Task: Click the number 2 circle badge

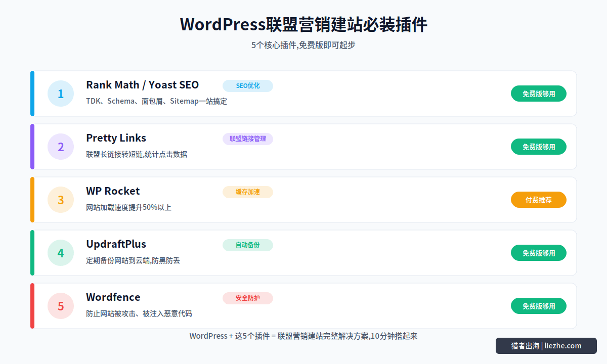Action: (61, 147)
